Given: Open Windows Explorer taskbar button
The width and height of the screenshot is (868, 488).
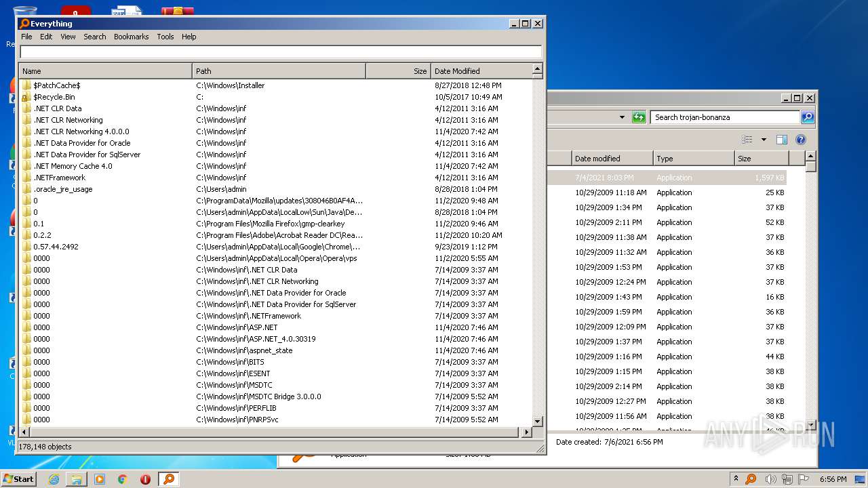Looking at the screenshot, I should (x=77, y=479).
